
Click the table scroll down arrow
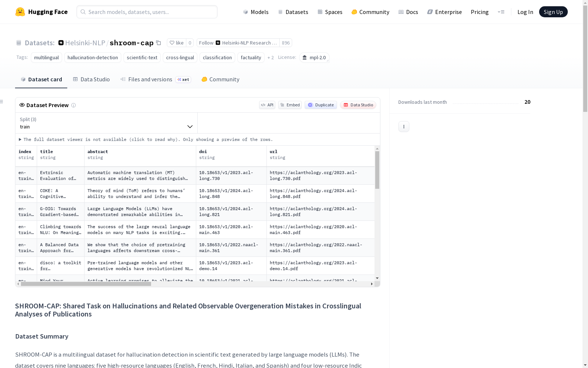[x=377, y=278]
